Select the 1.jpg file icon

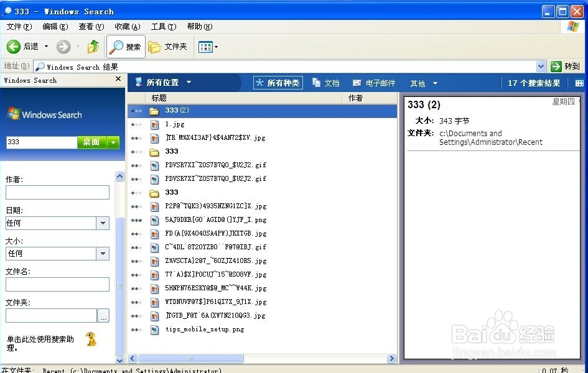pos(154,125)
